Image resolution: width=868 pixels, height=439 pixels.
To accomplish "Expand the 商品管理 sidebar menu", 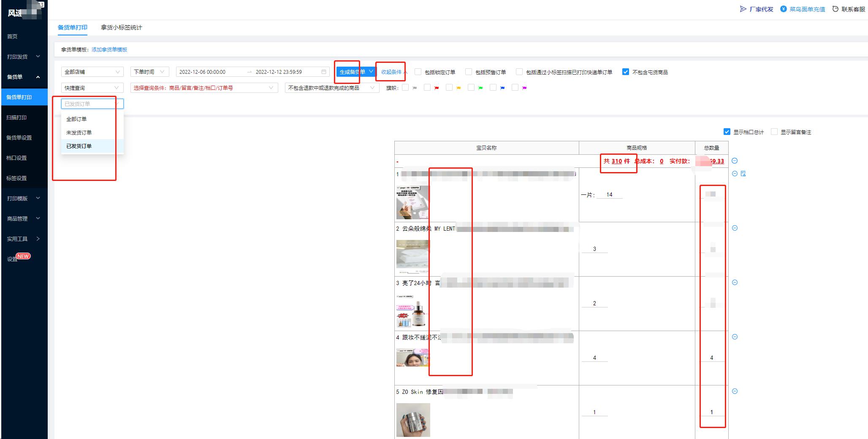I will click(x=24, y=218).
